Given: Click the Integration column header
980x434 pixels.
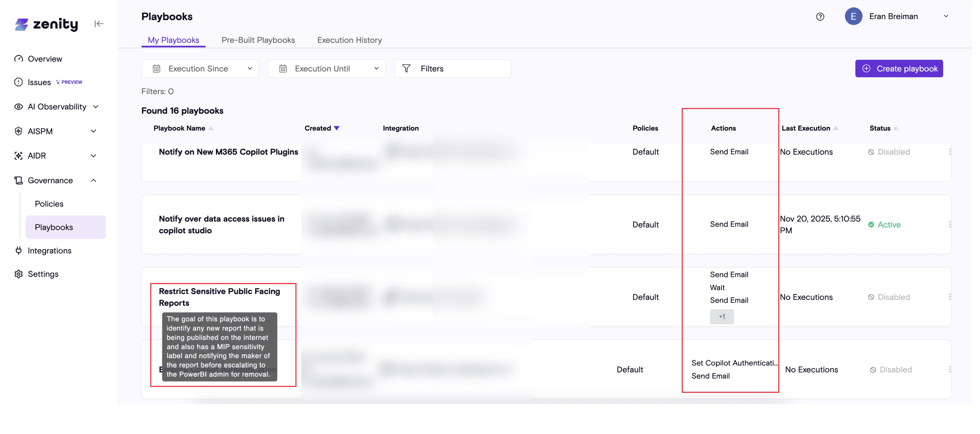Looking at the screenshot, I should pos(401,128).
